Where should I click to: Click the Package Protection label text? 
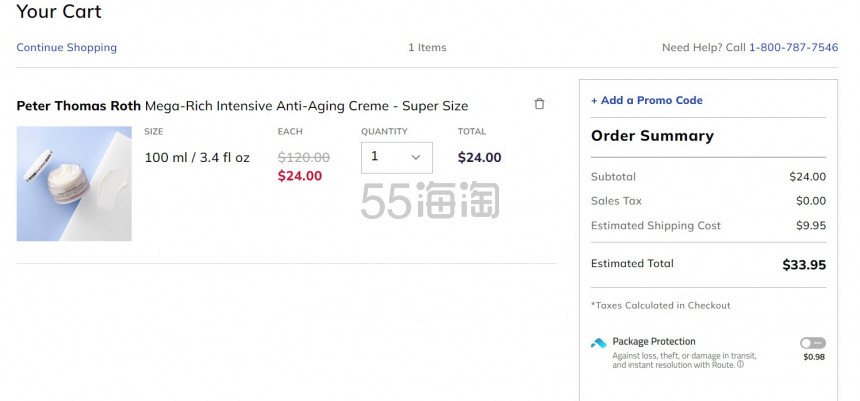654,341
